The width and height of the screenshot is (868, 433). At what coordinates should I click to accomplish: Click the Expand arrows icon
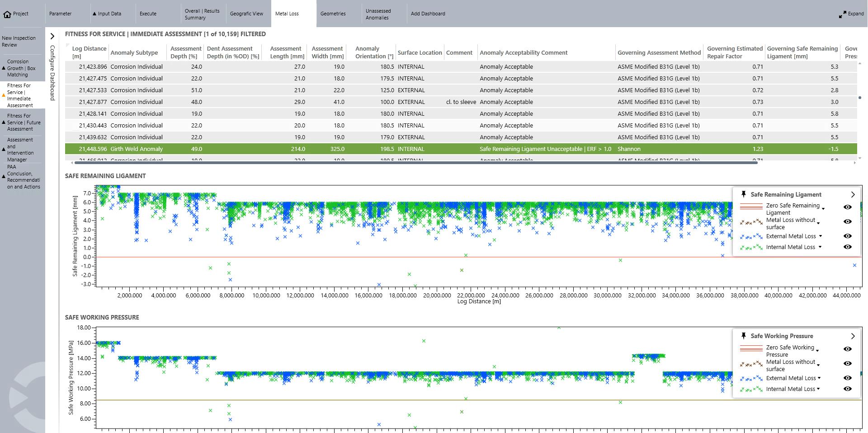tap(842, 14)
